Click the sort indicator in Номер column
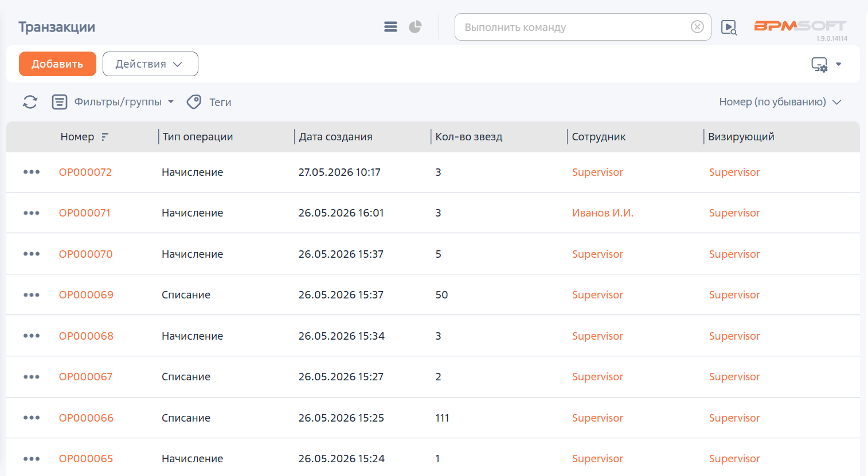 click(104, 137)
